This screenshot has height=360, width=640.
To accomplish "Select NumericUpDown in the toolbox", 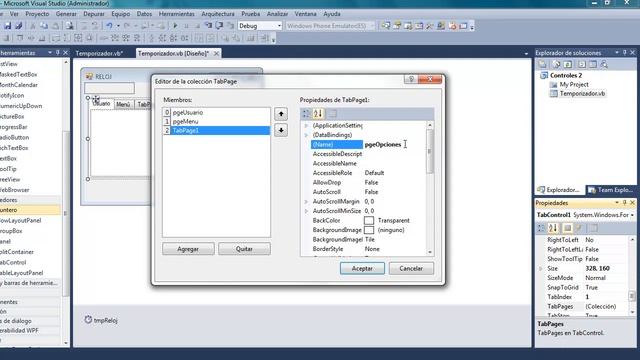I will coord(21,106).
